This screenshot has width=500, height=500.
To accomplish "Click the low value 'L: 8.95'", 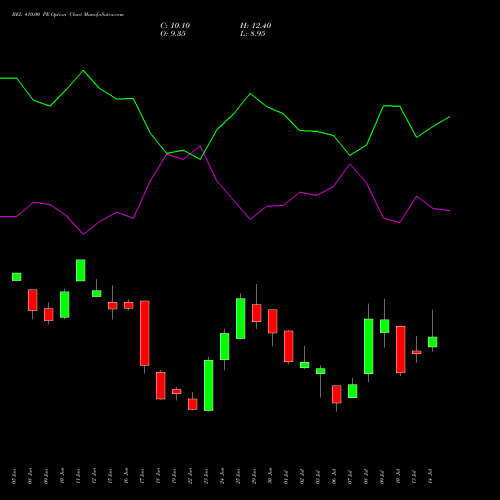I will pyautogui.click(x=253, y=34).
